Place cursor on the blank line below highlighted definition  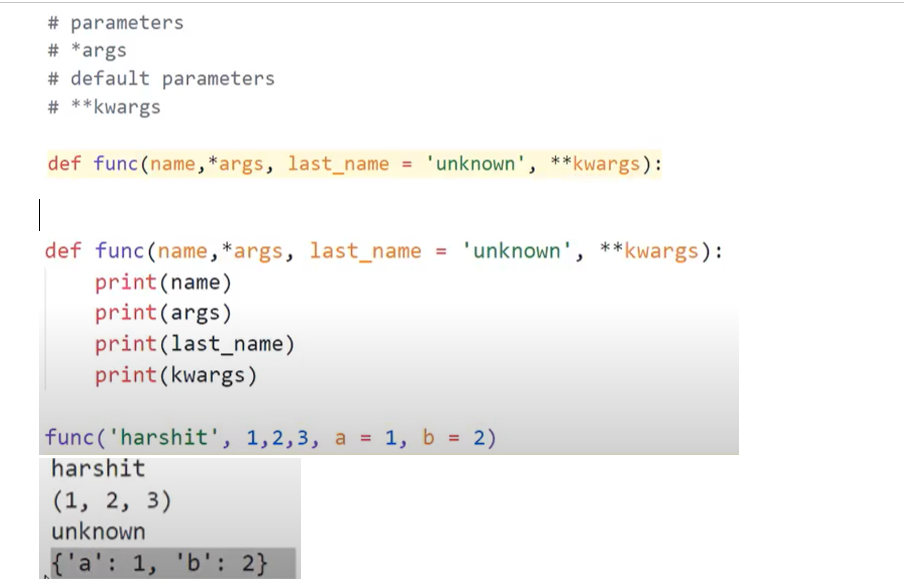point(45,212)
